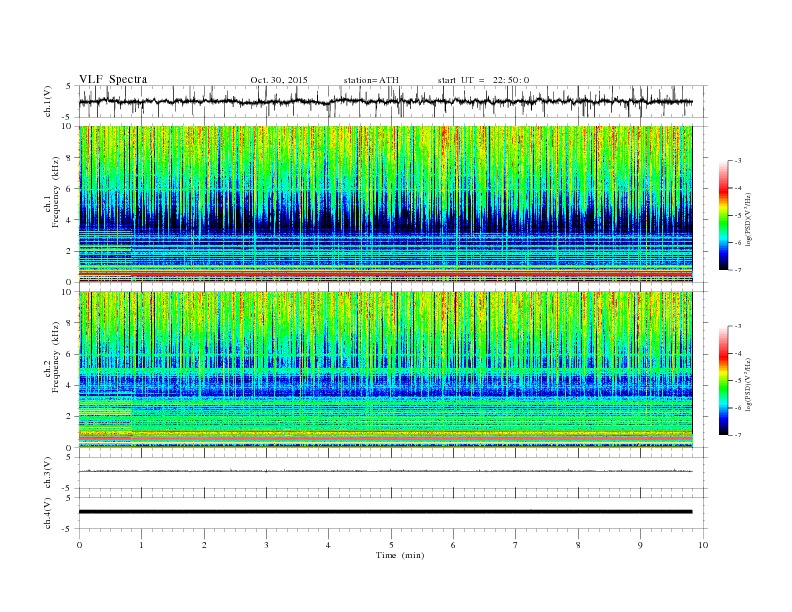Select the date label "Oct. 30, 2015"
The height and width of the screenshot is (612, 792).
click(279, 80)
